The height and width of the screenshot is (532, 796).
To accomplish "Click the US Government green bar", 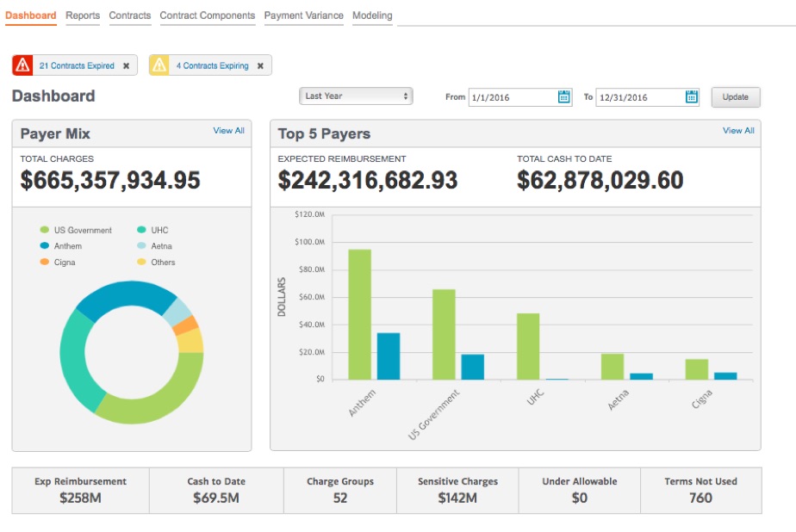I will pyautogui.click(x=444, y=334).
